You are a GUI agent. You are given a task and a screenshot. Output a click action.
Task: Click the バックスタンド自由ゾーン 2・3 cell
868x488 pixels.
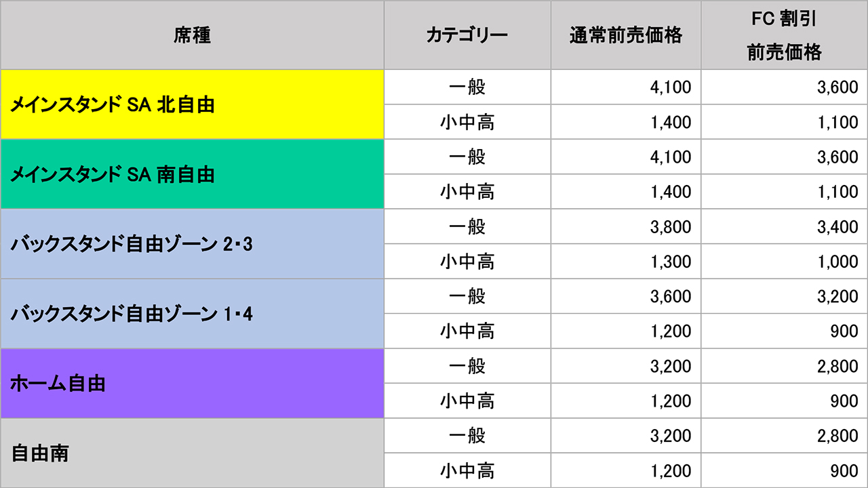coord(192,244)
